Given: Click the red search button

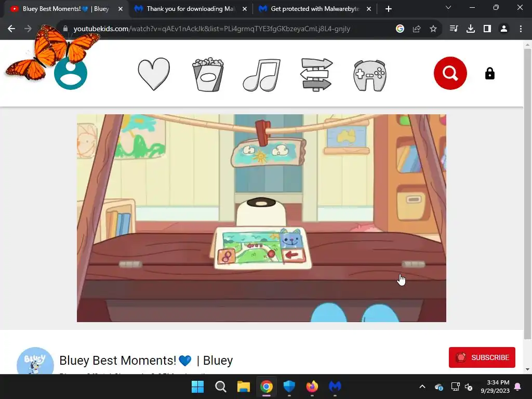Looking at the screenshot, I should pyautogui.click(x=450, y=73).
